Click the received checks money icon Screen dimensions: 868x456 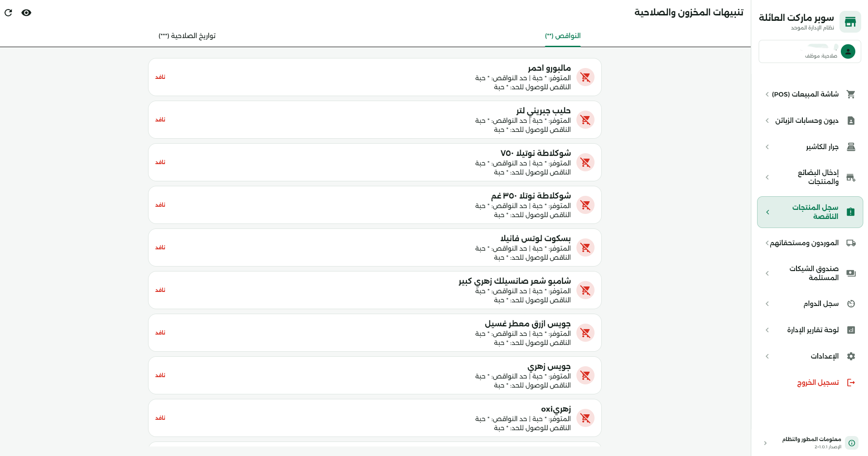851,273
